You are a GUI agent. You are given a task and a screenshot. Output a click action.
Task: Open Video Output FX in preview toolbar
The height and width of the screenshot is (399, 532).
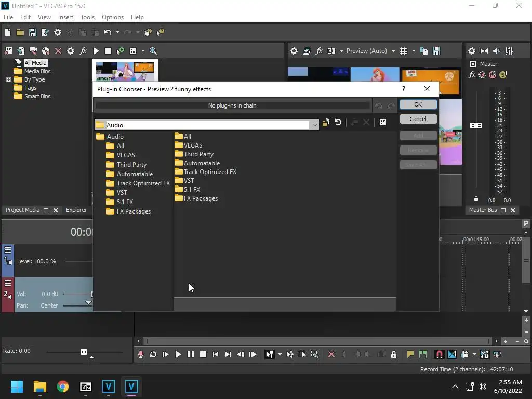(319, 51)
